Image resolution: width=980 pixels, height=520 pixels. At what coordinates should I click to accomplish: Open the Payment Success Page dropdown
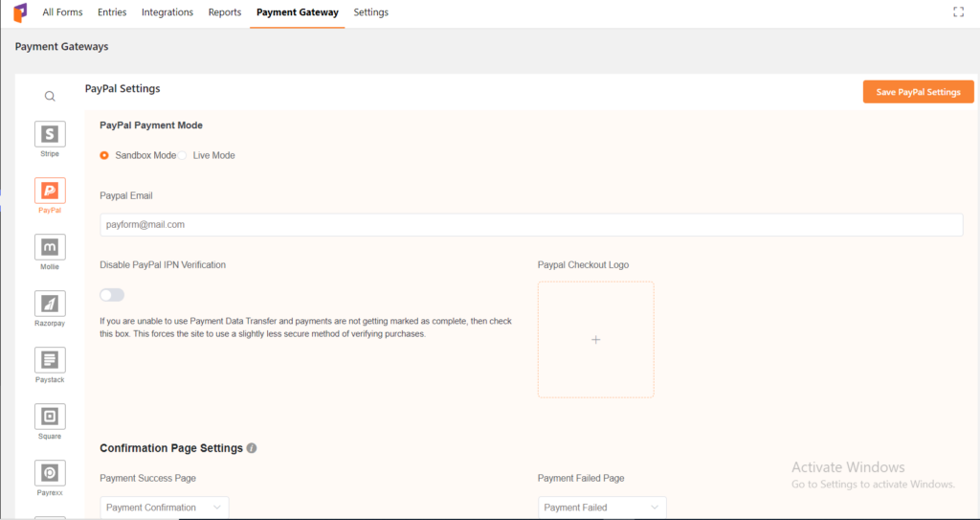pyautogui.click(x=165, y=508)
